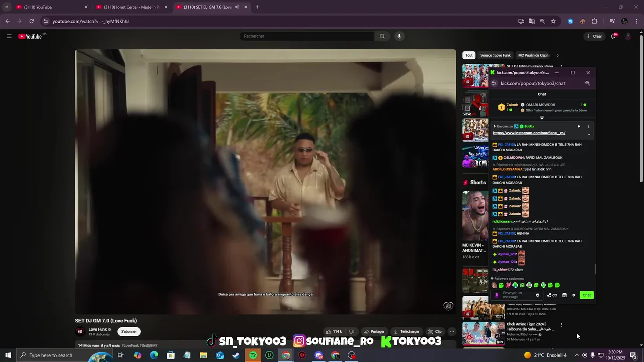Viewport: 644px width, 362px height.
Task: Open Spotify from the taskbar
Action: click(253, 355)
